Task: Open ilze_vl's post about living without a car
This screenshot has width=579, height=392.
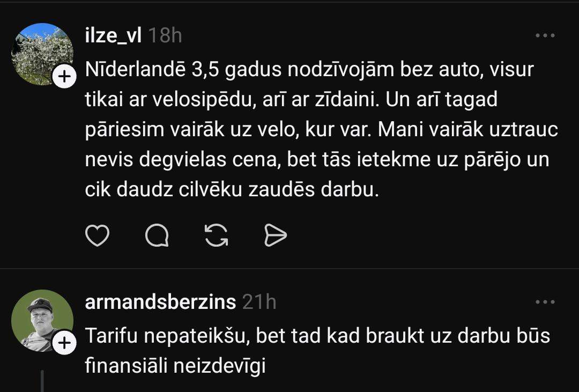Action: click(x=316, y=130)
